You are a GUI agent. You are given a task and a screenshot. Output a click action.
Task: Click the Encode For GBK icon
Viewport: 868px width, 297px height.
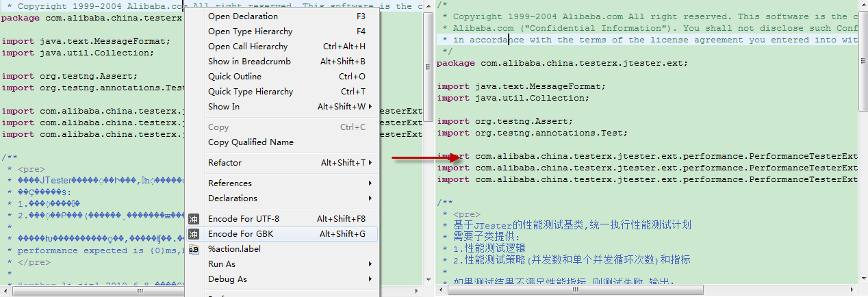[x=194, y=234]
